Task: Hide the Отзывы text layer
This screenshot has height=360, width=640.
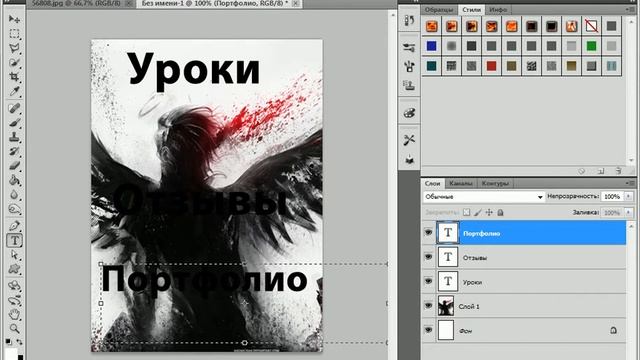Action: coord(428,257)
